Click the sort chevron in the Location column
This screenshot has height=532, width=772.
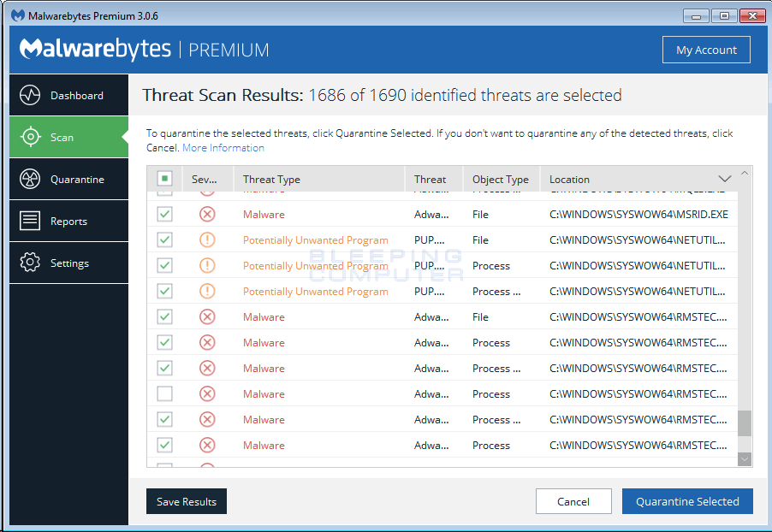click(x=724, y=179)
